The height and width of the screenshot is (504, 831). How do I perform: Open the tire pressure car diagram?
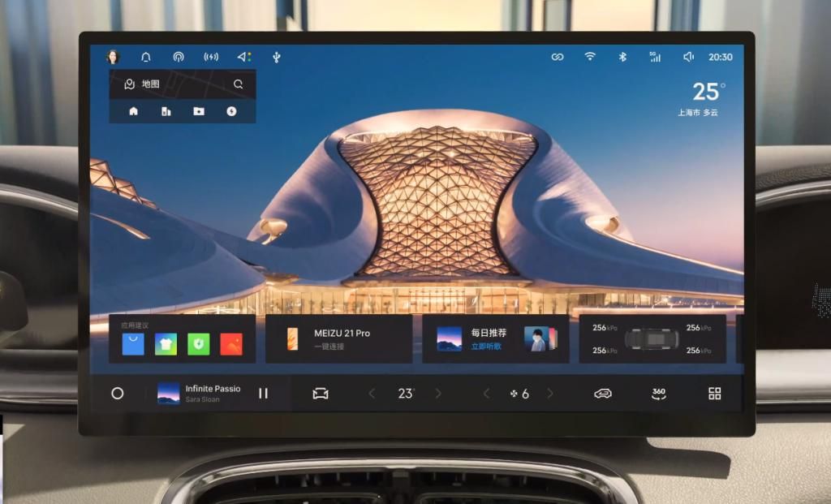pyautogui.click(x=652, y=339)
